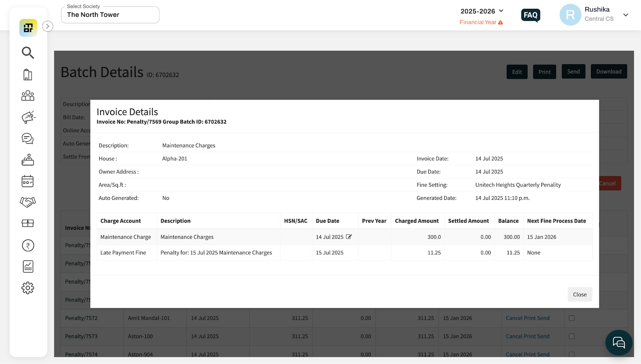
Task: Open the building icon in sidebar
Action: coord(28,74)
